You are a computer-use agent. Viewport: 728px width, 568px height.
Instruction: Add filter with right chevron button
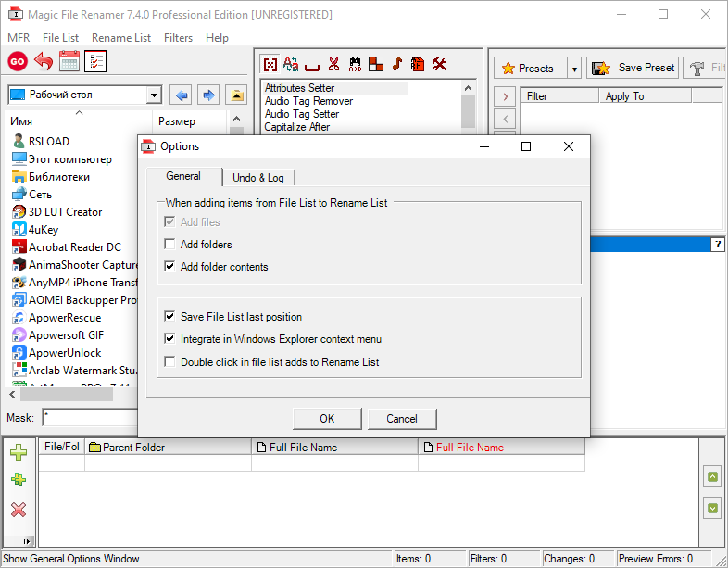505,96
